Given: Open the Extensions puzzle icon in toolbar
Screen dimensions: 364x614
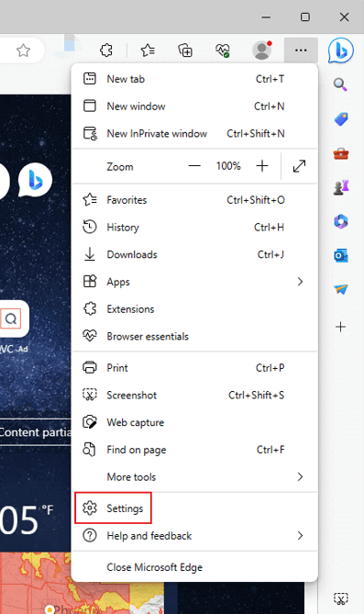Looking at the screenshot, I should (x=106, y=50).
